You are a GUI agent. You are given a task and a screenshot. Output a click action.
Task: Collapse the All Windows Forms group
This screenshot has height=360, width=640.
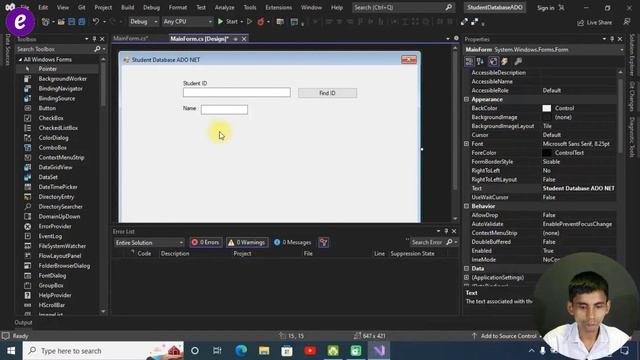point(20,60)
